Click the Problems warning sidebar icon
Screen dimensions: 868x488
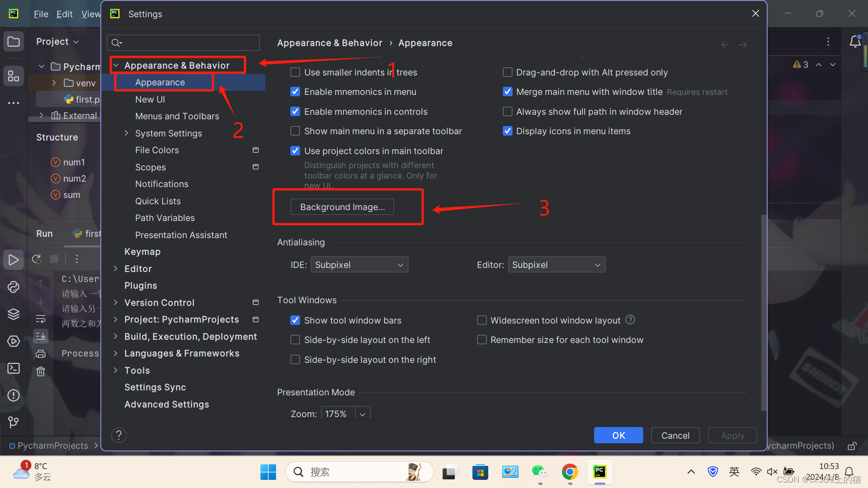[x=14, y=395]
